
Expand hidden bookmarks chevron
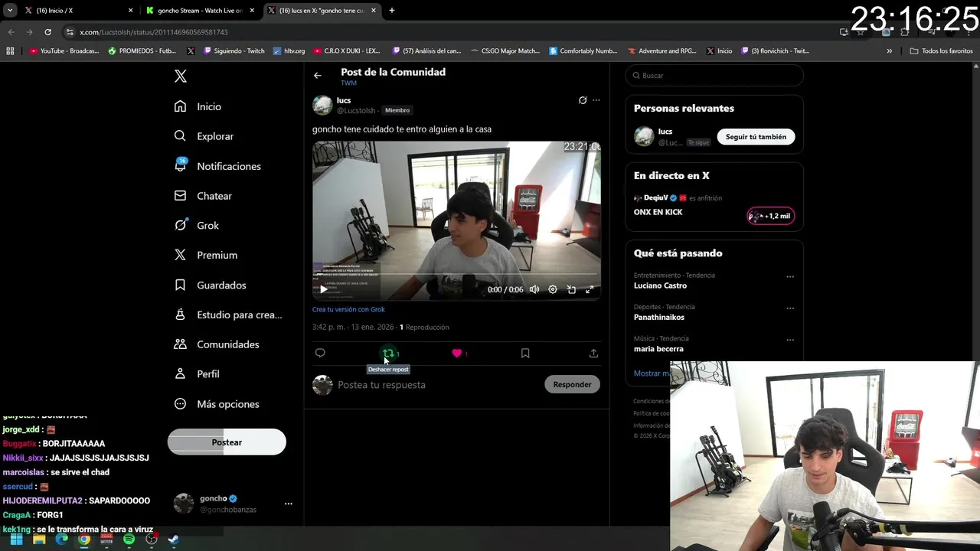coord(890,51)
